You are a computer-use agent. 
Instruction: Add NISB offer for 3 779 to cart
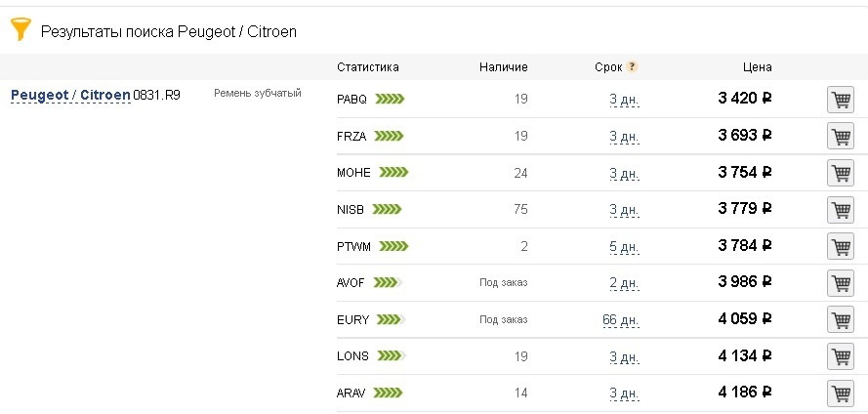click(841, 210)
